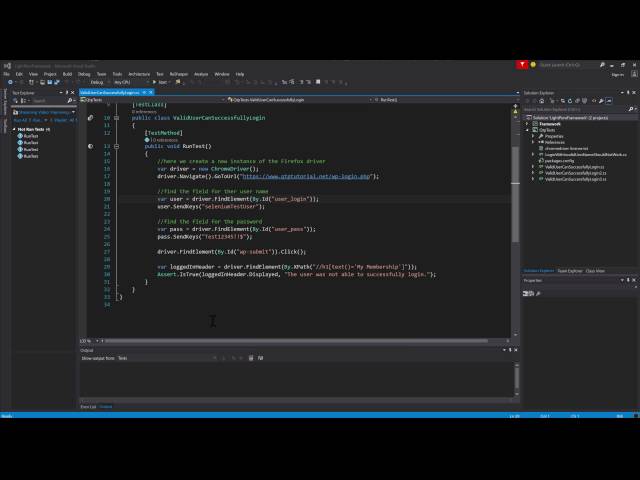
Task: Switch to the Solution Explorer bottom tab
Action: 539,271
